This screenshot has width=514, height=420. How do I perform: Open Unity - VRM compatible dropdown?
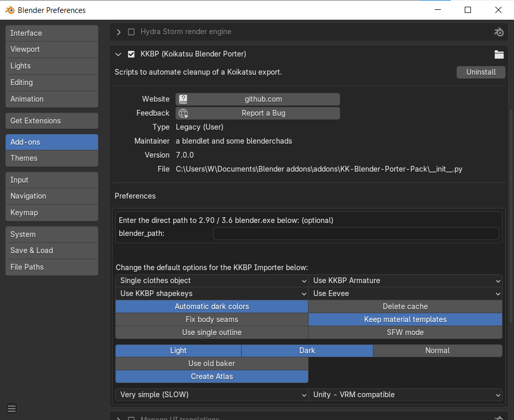405,395
